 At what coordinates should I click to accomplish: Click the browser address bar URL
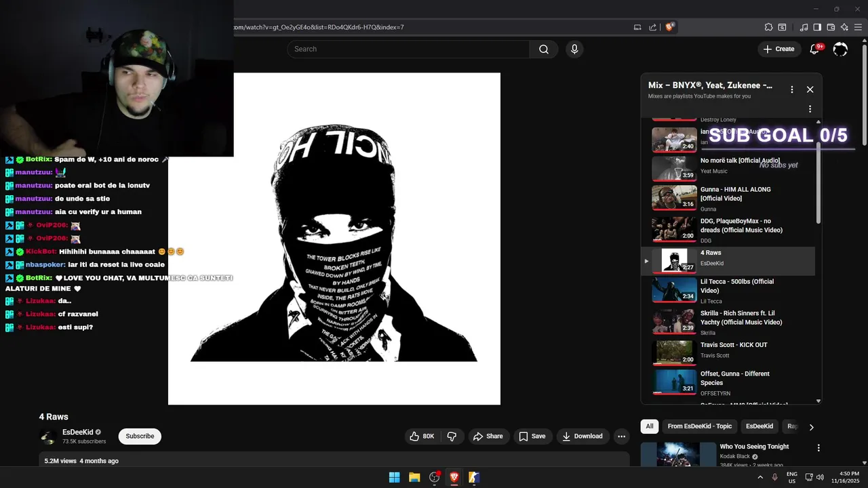click(319, 27)
